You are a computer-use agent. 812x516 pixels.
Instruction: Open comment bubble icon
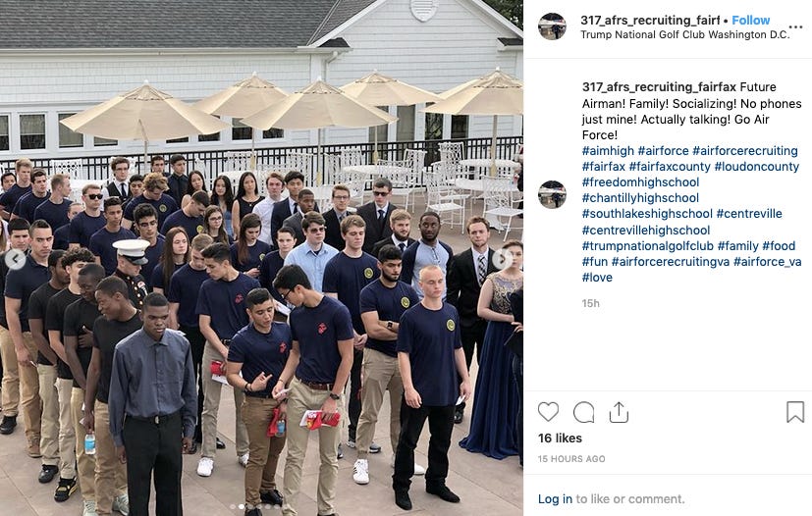(583, 412)
